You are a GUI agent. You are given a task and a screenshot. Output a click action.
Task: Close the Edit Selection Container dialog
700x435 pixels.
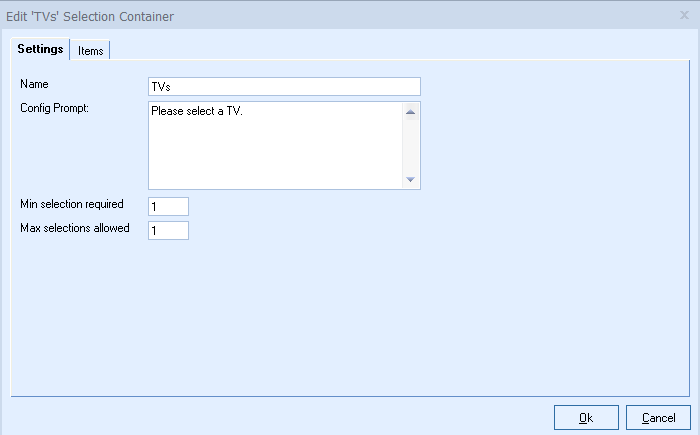pyautogui.click(x=683, y=16)
